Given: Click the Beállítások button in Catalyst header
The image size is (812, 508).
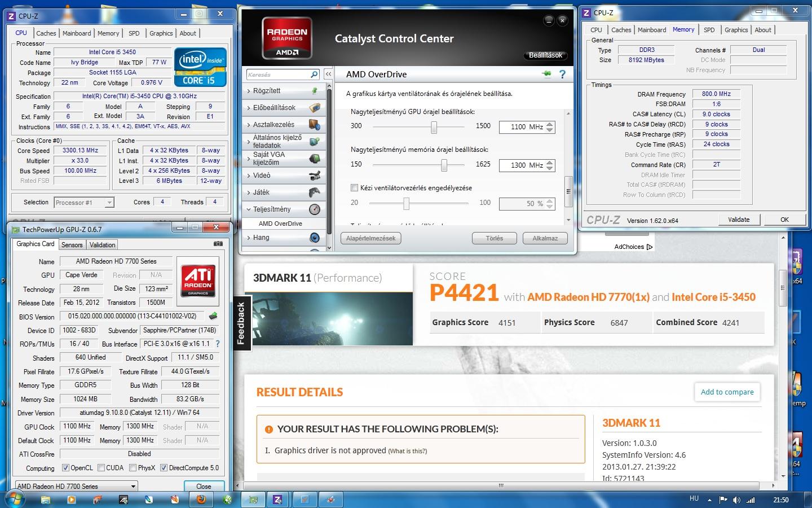Looking at the screenshot, I should pyautogui.click(x=545, y=55).
